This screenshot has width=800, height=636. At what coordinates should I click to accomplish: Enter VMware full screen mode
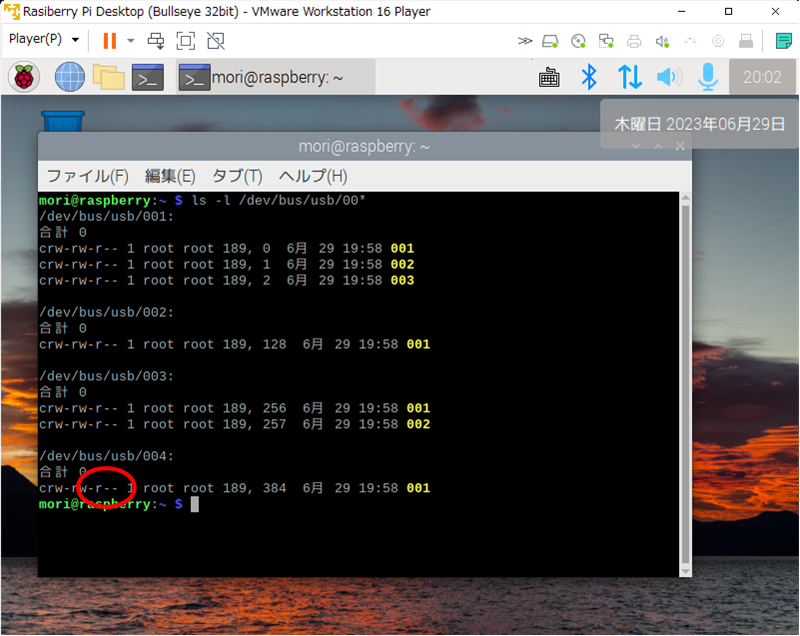[186, 41]
